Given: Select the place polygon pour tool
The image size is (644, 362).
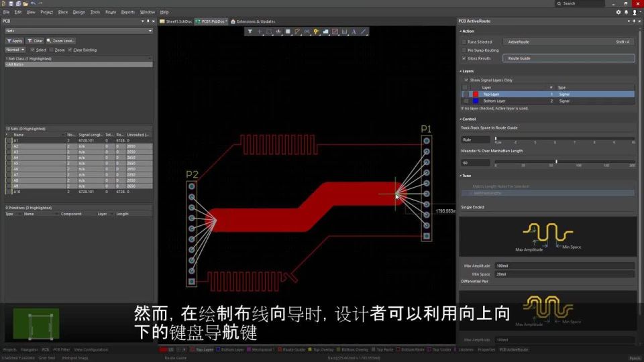Looking at the screenshot, I should 325,32.
